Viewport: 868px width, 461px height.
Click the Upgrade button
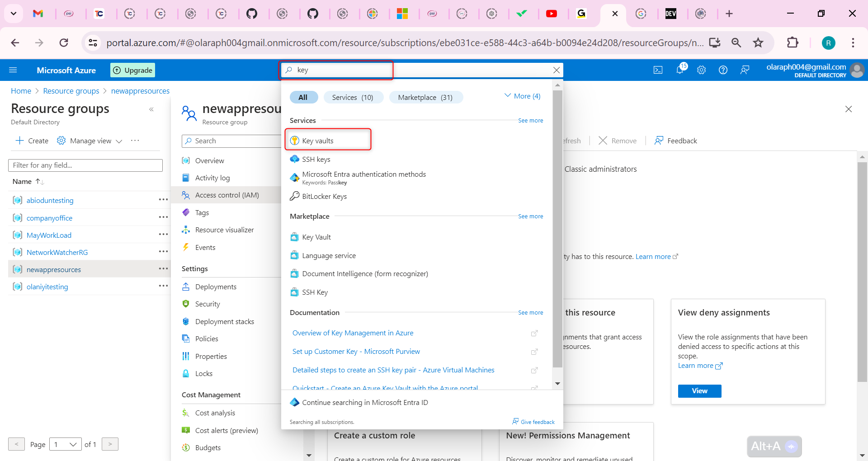pos(133,70)
